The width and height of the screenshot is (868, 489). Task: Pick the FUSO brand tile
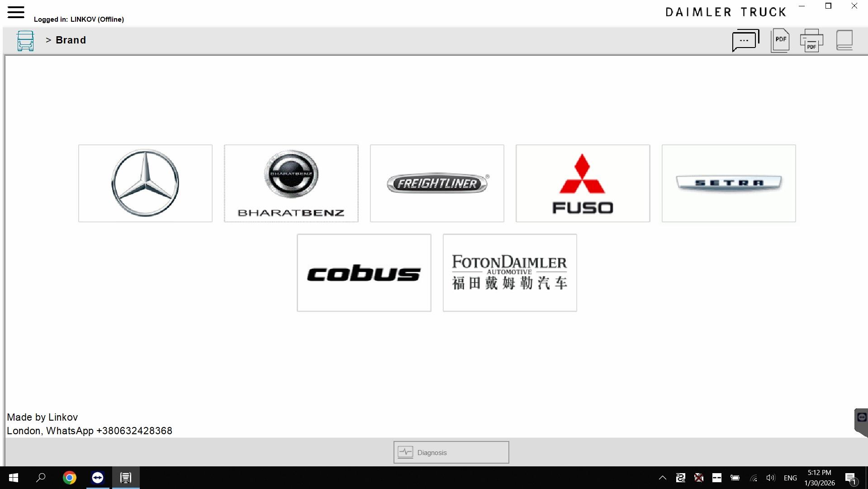[x=583, y=183]
